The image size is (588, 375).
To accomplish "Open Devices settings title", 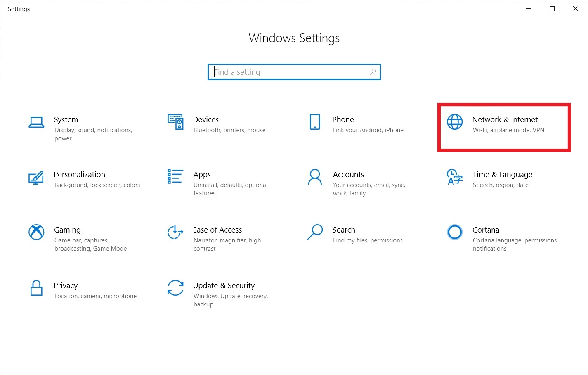I will point(206,119).
